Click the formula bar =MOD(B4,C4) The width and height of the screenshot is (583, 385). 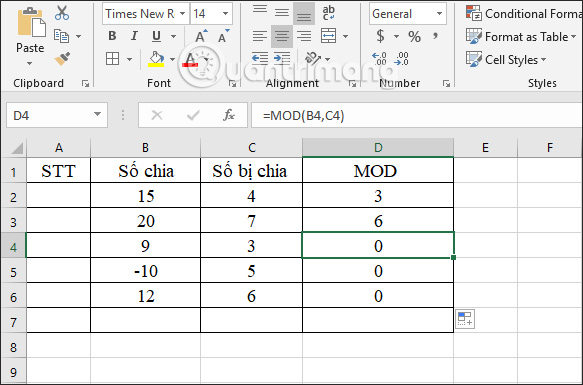coord(416,115)
